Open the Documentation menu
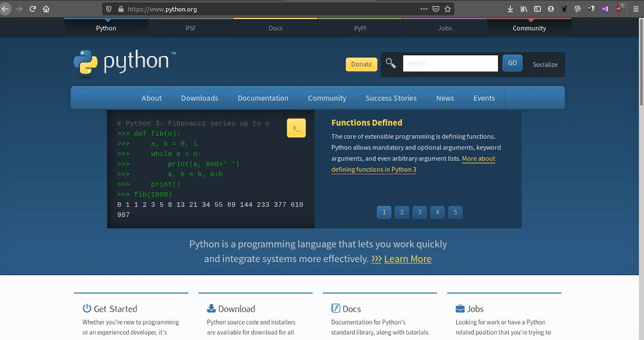Image resolution: width=644 pixels, height=340 pixels. coord(263,98)
